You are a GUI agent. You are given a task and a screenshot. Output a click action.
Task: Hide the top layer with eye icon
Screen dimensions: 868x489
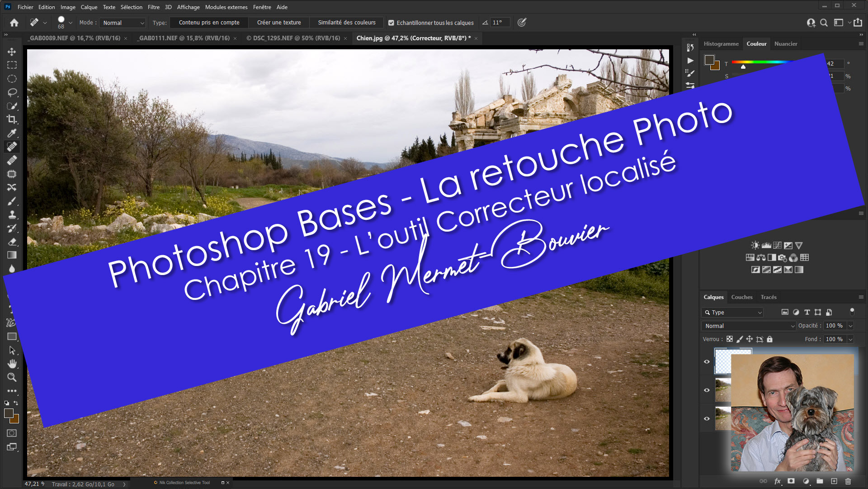click(x=707, y=361)
